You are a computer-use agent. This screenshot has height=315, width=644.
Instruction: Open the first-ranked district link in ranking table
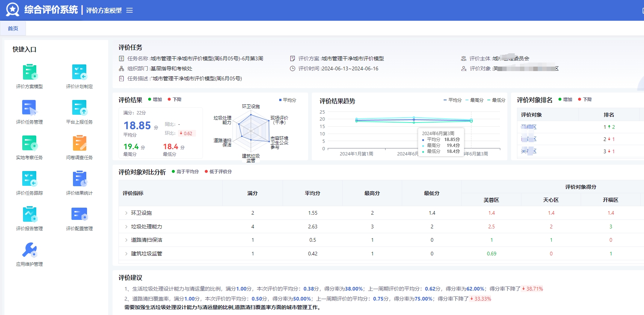tap(528, 127)
